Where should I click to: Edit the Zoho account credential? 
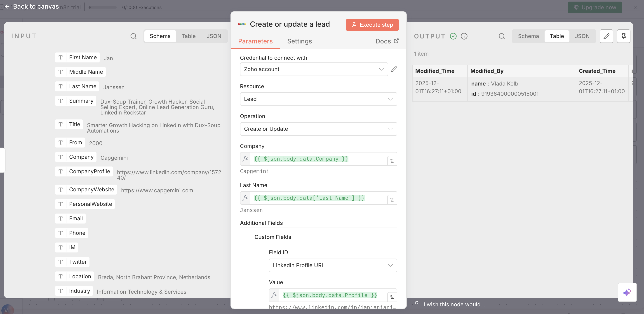pyautogui.click(x=394, y=69)
